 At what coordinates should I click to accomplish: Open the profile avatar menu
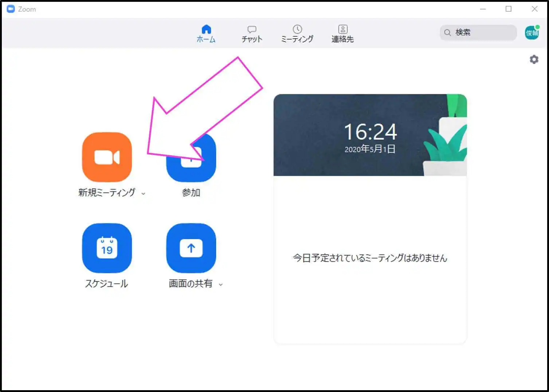tap(532, 33)
